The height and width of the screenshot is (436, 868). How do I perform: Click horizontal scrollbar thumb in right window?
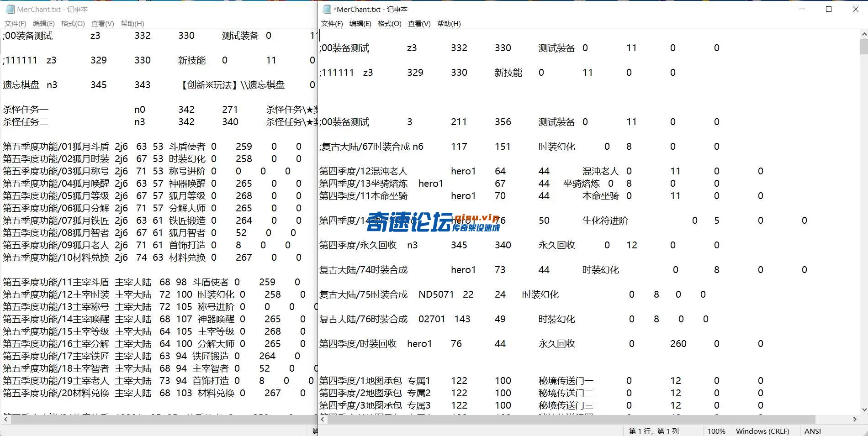tap(571, 419)
